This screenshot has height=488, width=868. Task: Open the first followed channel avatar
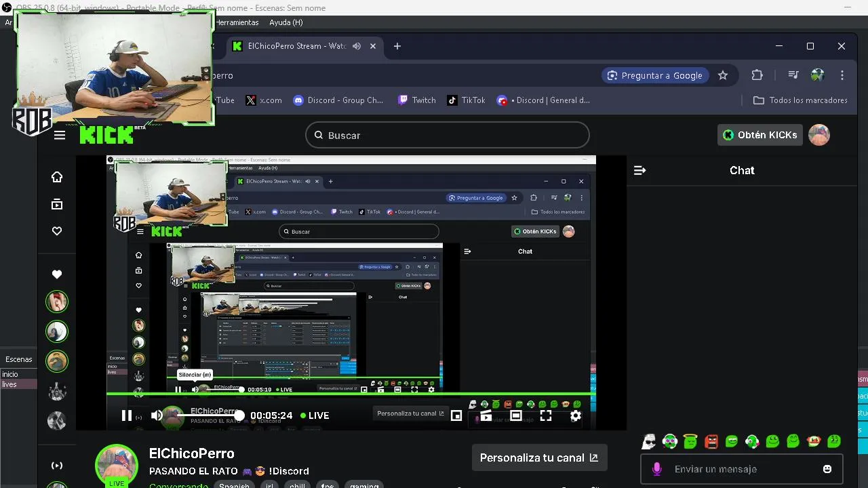click(x=57, y=301)
